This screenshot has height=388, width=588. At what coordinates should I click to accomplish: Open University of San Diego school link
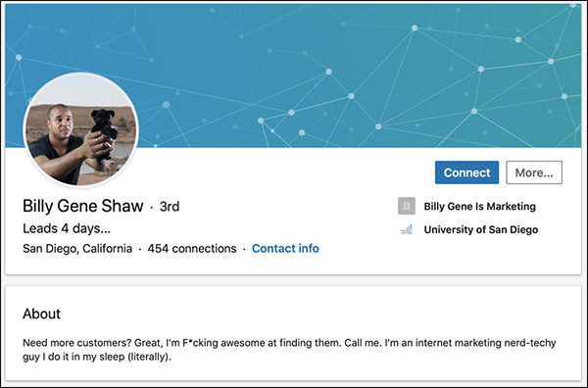(x=481, y=229)
